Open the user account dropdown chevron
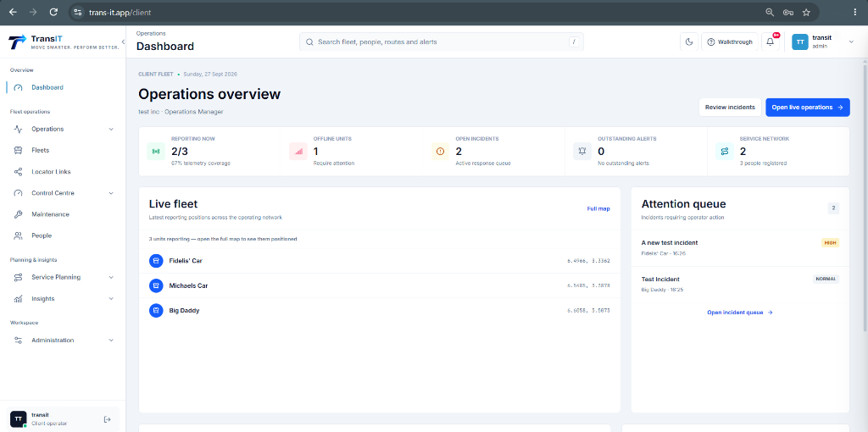 [851, 42]
